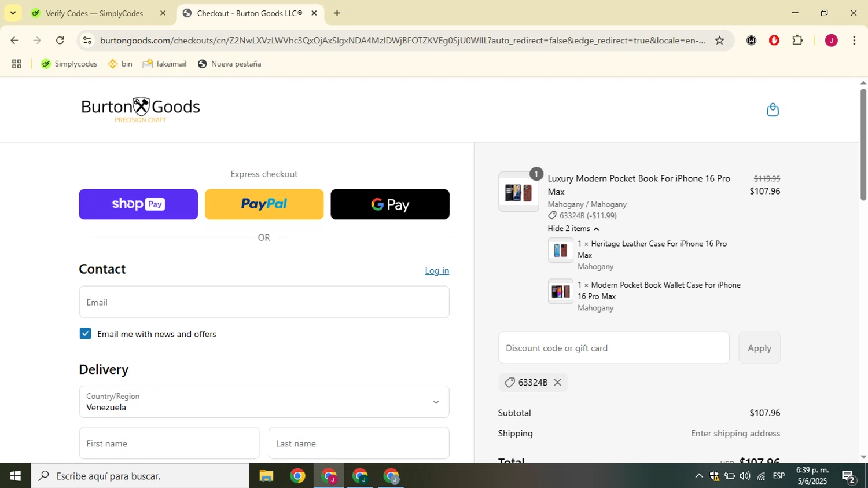View site information icon in address bar
868x488 pixels.
pos(87,41)
